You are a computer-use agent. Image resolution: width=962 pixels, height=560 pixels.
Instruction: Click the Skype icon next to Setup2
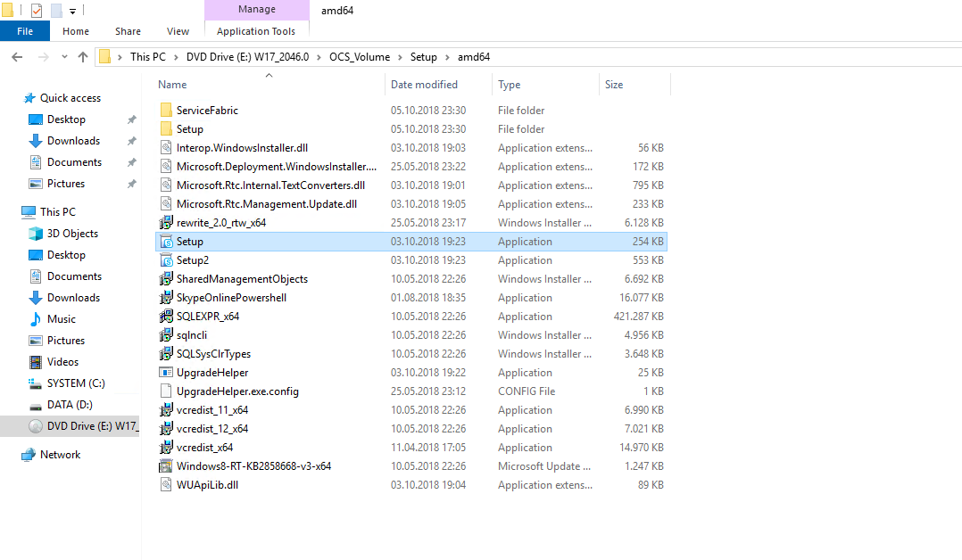tap(166, 260)
